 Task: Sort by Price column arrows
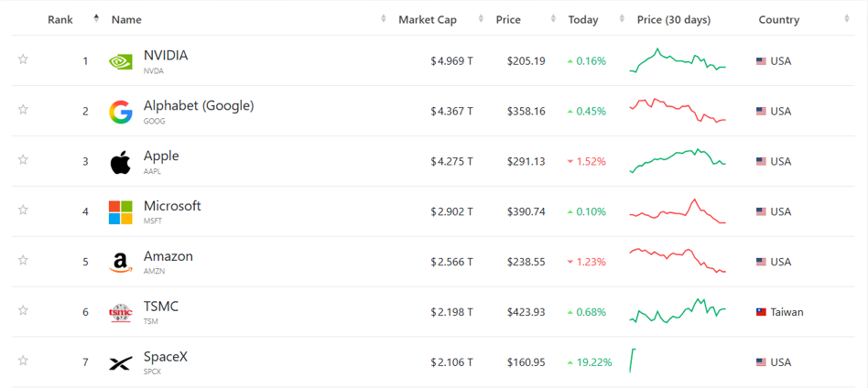tap(553, 19)
